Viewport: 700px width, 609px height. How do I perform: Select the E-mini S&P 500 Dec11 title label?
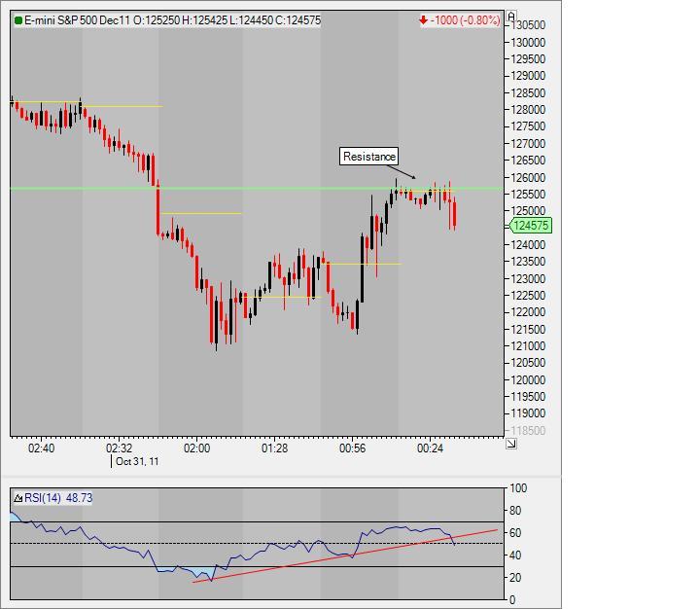[78, 20]
